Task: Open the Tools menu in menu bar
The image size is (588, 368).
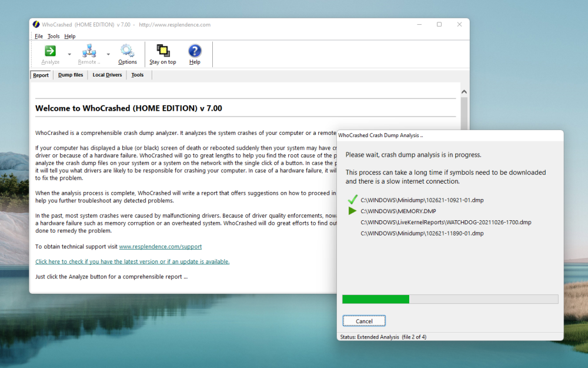Action: pos(54,37)
